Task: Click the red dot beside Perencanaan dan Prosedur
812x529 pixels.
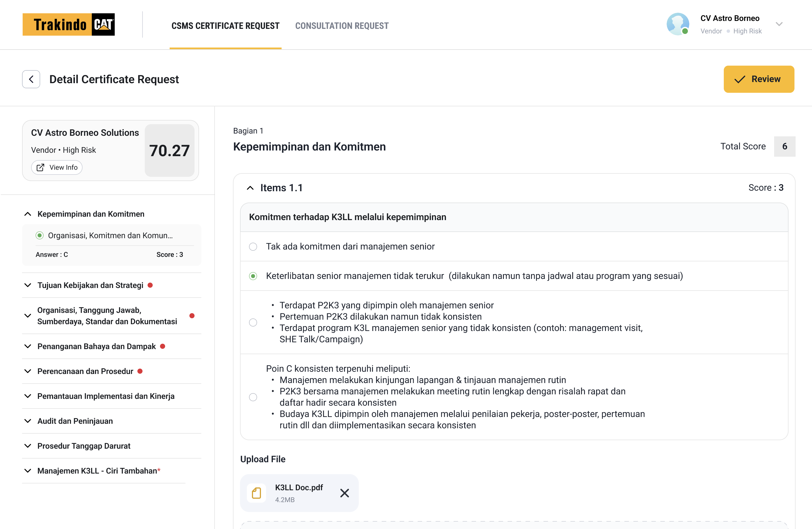Action: pyautogui.click(x=140, y=371)
